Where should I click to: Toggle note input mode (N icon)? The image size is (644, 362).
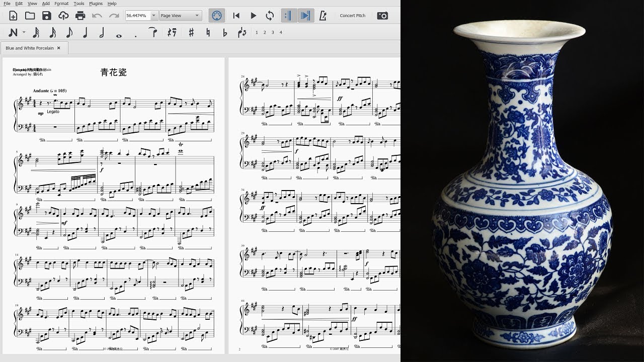coord(13,33)
